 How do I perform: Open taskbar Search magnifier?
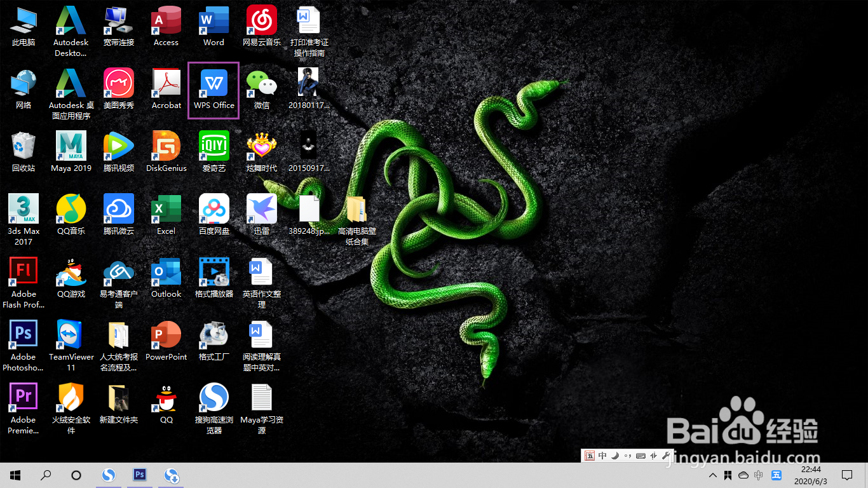pos(46,475)
